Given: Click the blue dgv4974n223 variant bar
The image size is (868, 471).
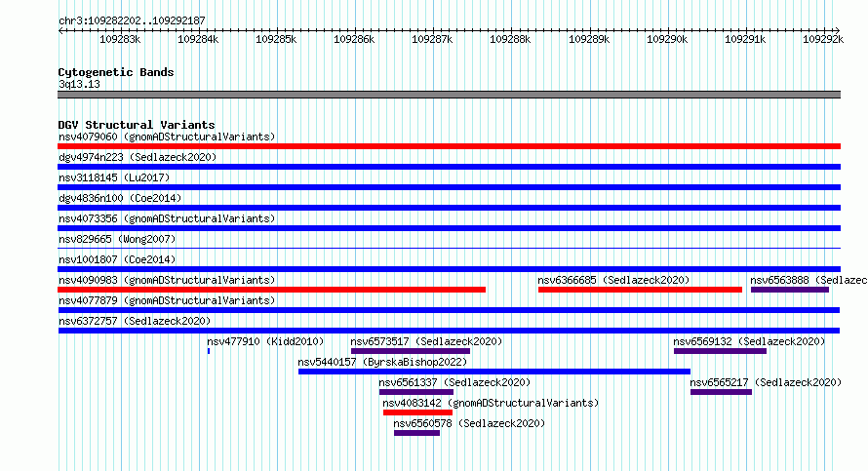Looking at the screenshot, I should click(449, 167).
